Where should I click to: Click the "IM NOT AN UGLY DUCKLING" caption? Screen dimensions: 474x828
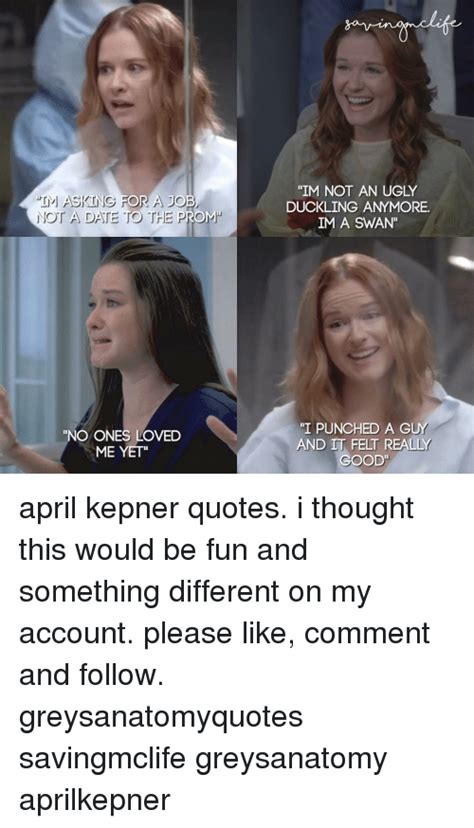(357, 206)
